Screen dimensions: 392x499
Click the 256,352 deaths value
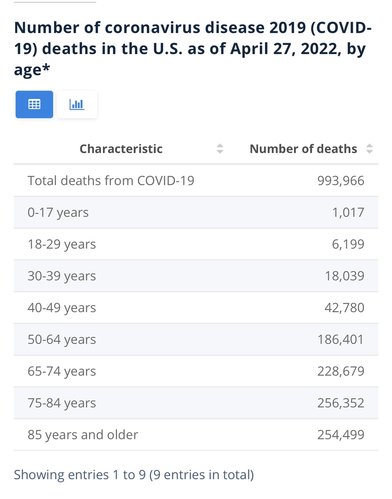click(x=341, y=403)
